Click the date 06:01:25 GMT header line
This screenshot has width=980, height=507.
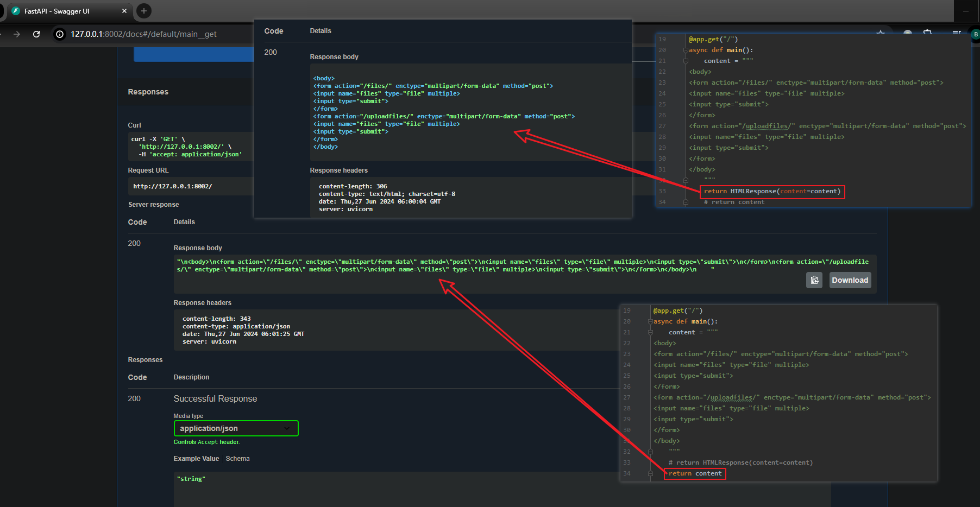click(x=243, y=334)
